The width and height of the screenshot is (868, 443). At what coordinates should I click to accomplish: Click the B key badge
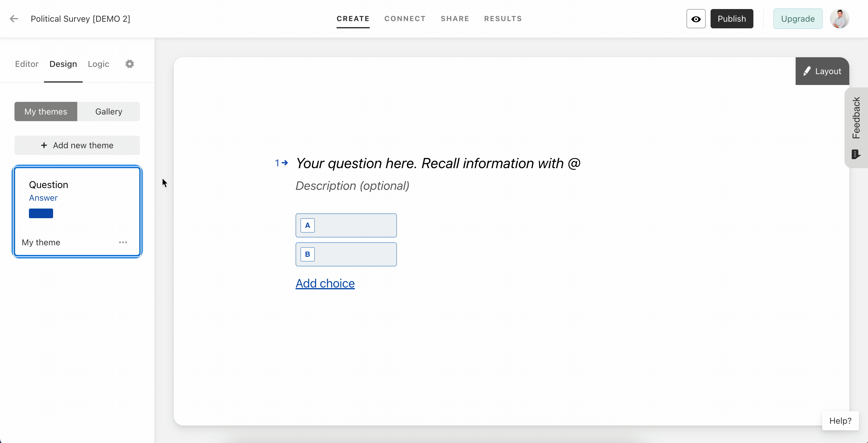307,254
